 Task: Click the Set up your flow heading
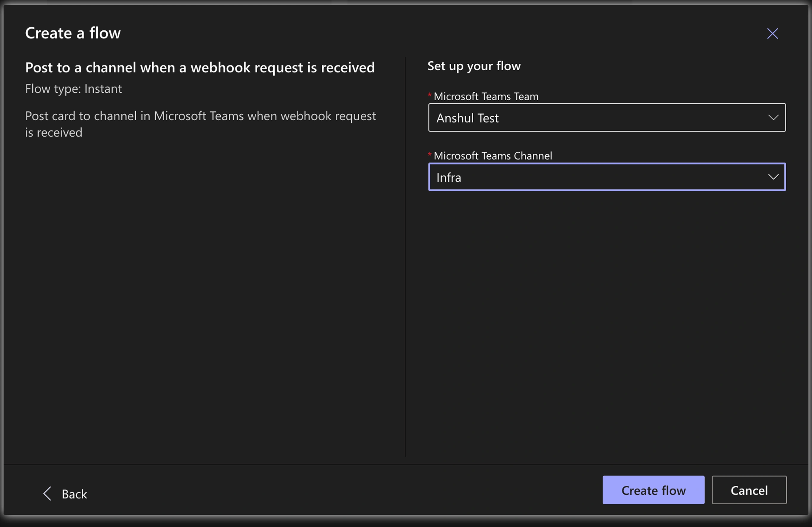pos(474,66)
